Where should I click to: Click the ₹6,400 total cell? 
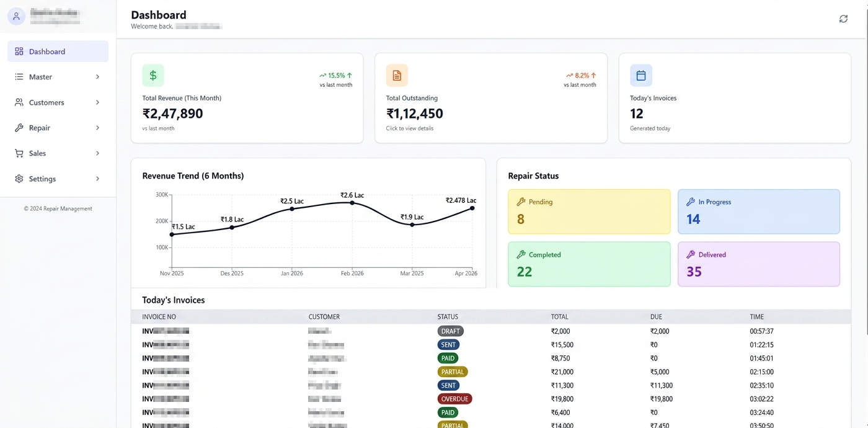560,412
